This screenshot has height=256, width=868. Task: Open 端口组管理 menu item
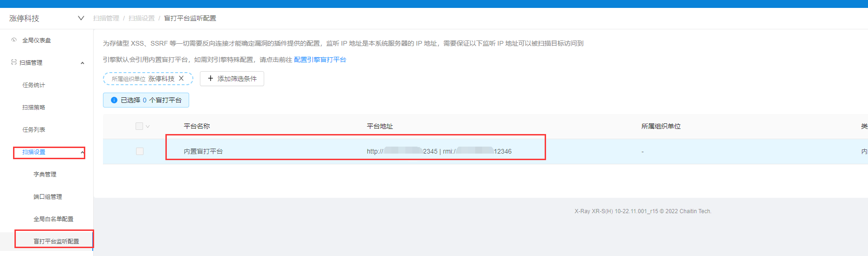tap(48, 197)
